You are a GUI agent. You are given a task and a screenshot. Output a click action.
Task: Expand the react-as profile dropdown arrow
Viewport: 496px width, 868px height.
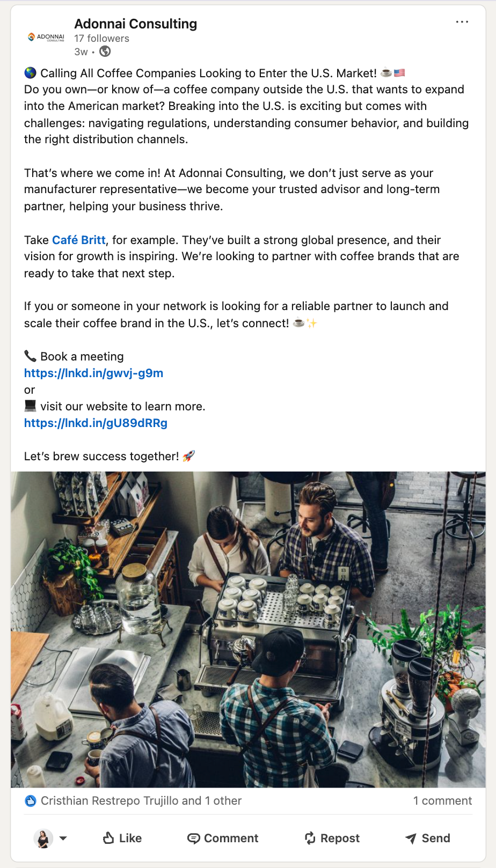pyautogui.click(x=63, y=838)
